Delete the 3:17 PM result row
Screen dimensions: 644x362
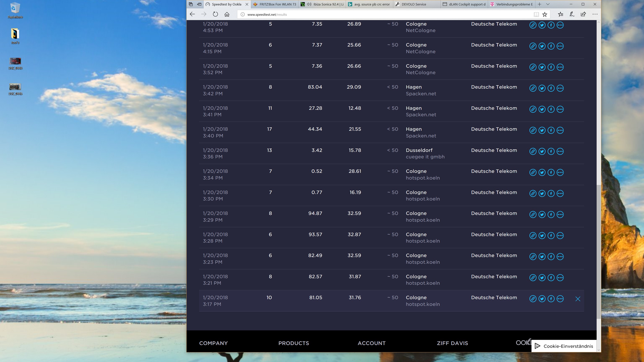point(578,299)
